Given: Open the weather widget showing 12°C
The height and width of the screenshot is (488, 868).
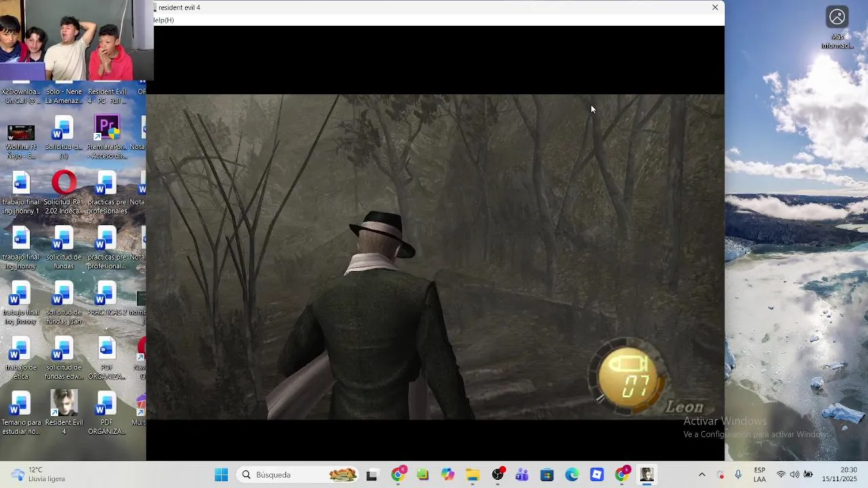Looking at the screenshot, I should click(x=39, y=474).
